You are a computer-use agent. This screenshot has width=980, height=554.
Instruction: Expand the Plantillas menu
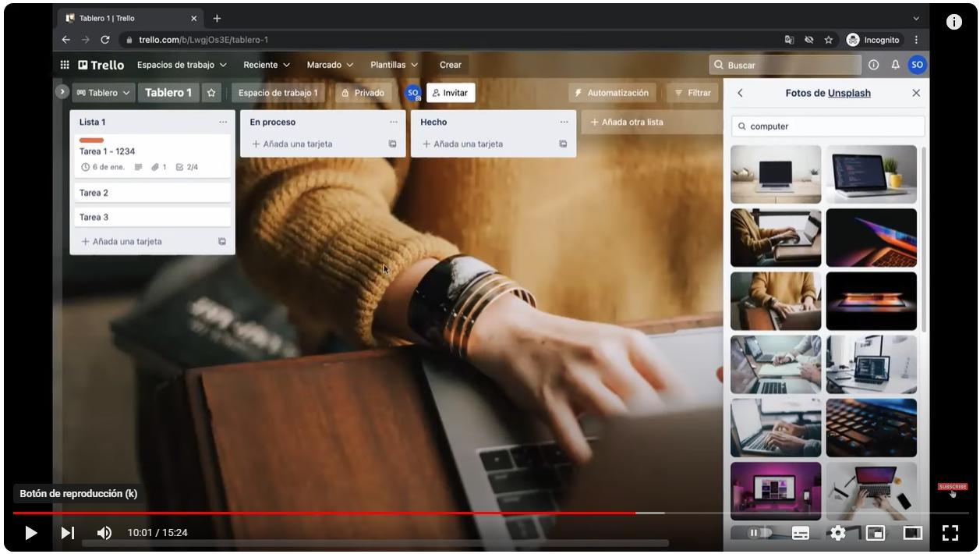tap(394, 65)
